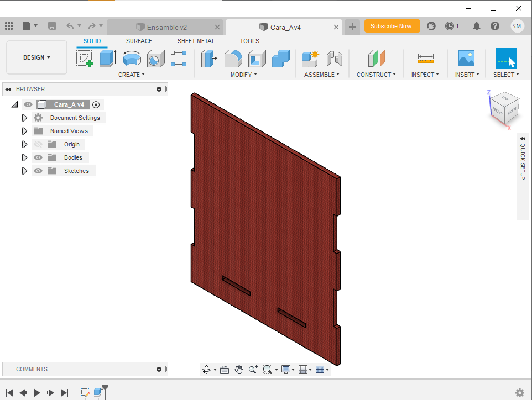Image resolution: width=532 pixels, height=400 pixels.
Task: Hide the Bodies folder
Action: [38, 157]
